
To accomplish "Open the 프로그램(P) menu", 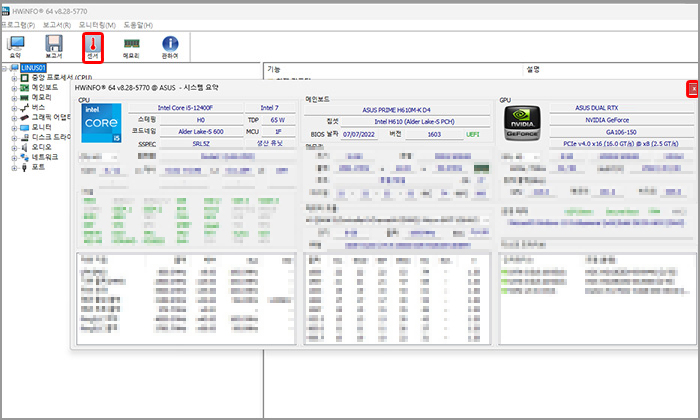I will coord(18,25).
